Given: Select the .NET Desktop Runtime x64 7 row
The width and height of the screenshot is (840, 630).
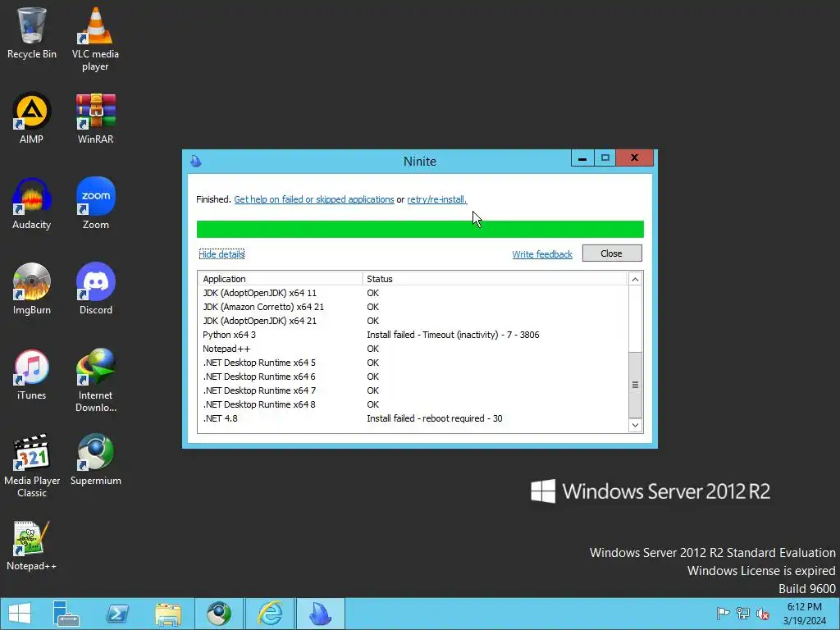Looking at the screenshot, I should pyautogui.click(x=413, y=390).
